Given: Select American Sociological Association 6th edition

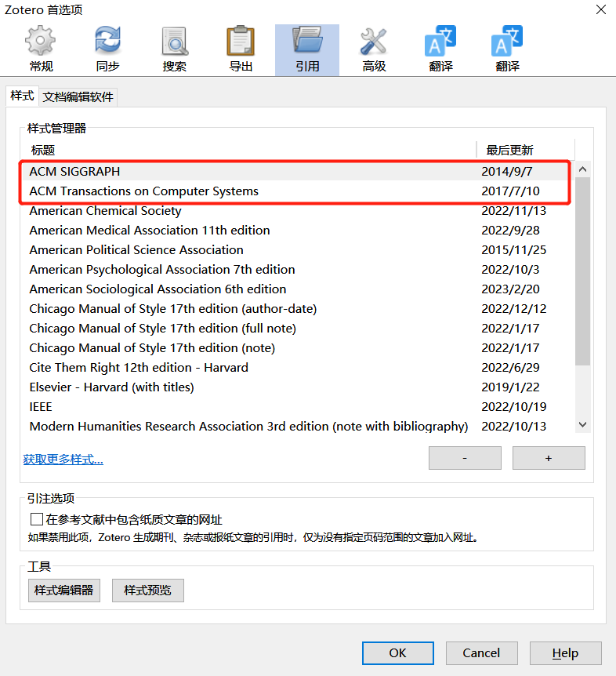Looking at the screenshot, I should coord(297,289).
